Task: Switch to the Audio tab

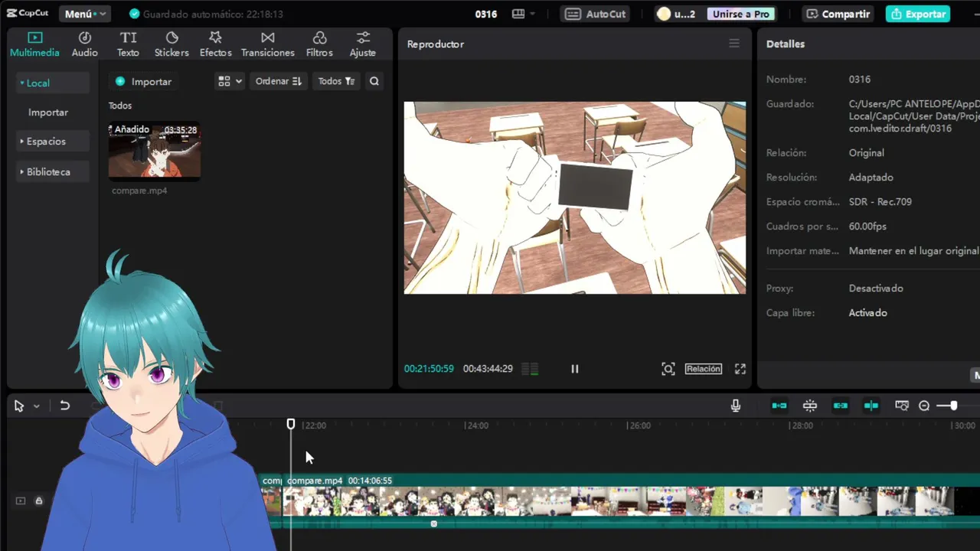Action: 85,44
